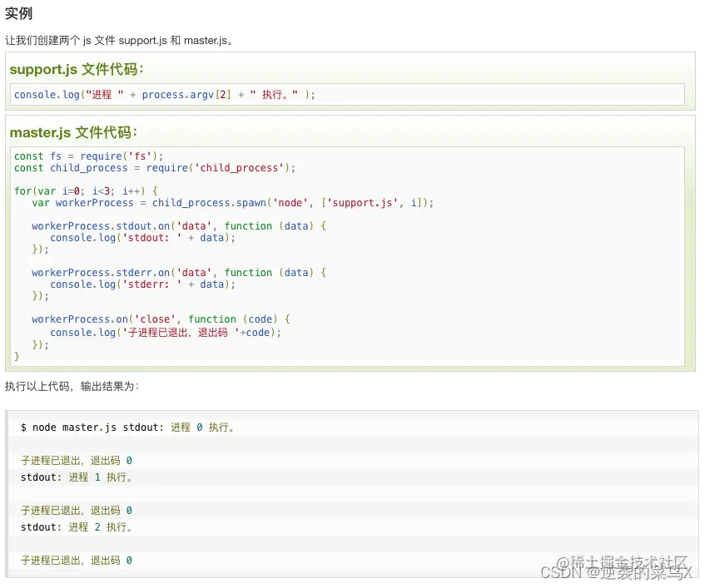
Task: Click the line "console.log('stderr: ' + data);"
Action: click(142, 284)
